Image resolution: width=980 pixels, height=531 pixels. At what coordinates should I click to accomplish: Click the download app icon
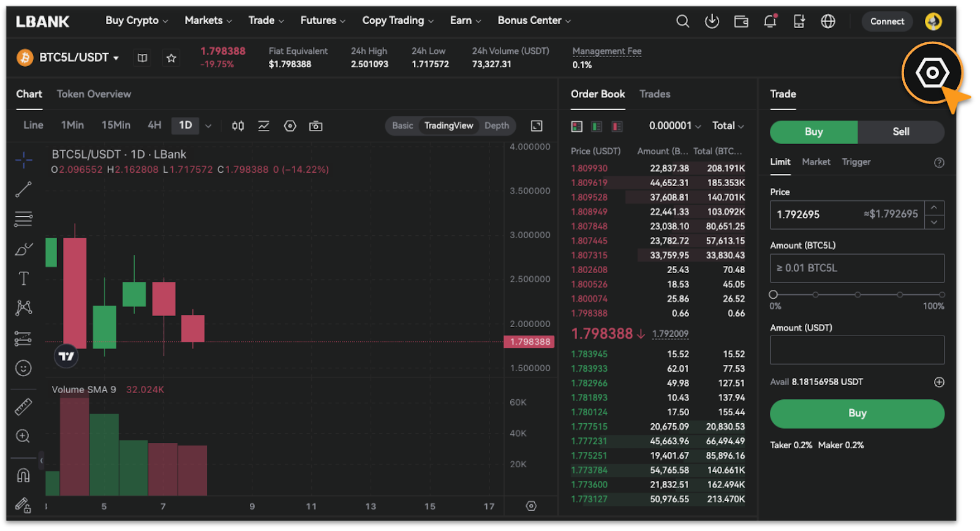click(712, 21)
